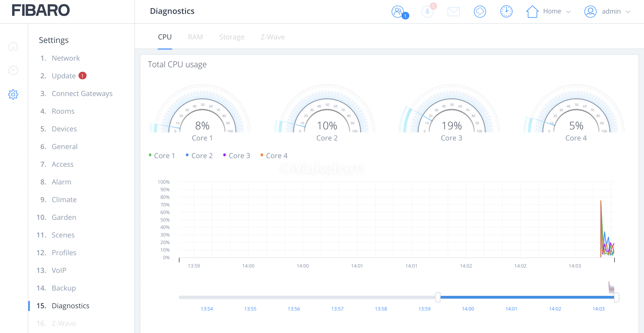Open the Update settings link
644x333 pixels.
64,76
